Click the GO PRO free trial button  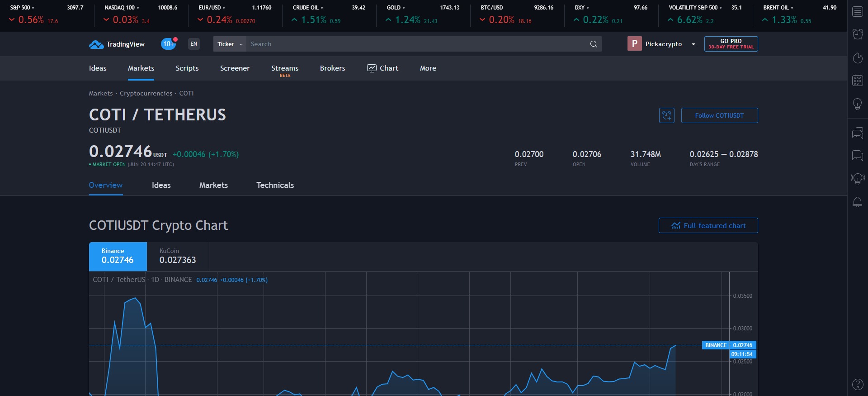pos(731,44)
